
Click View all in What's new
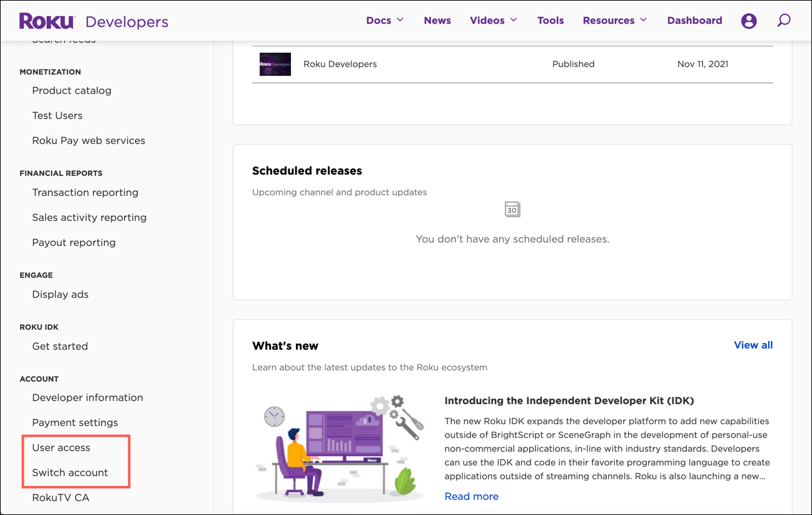[x=753, y=345]
